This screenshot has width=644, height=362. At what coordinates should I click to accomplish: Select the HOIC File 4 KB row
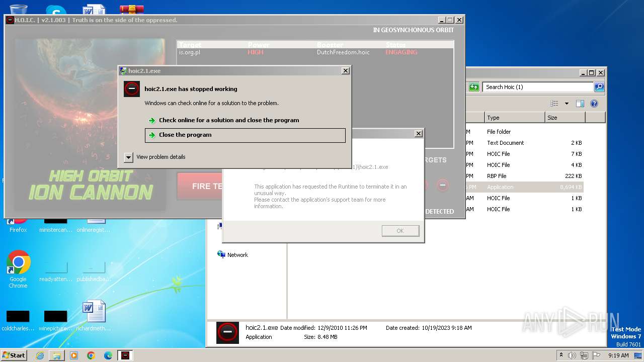(525, 165)
